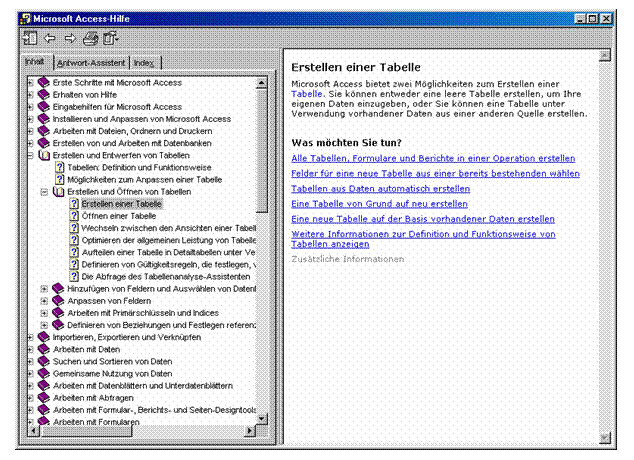634x460 pixels.
Task: Click question icon beside Wechseln zwischen den Ansichten
Action: 74,228
